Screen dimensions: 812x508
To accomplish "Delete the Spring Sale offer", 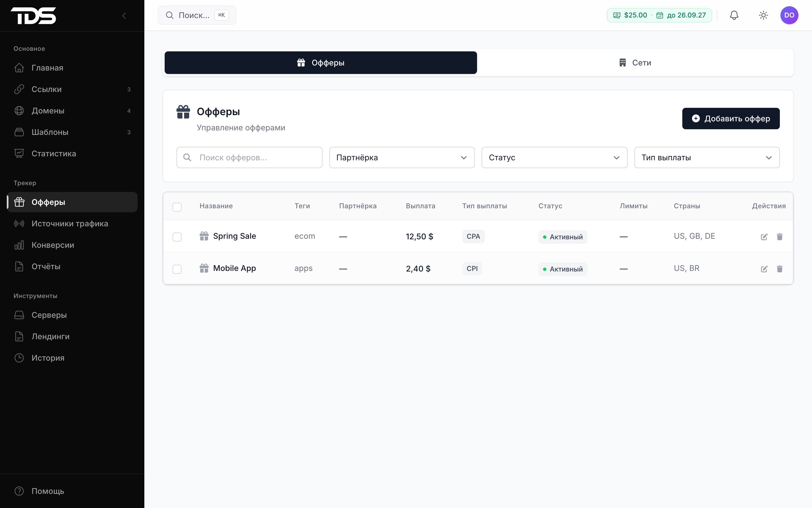I will pos(780,237).
